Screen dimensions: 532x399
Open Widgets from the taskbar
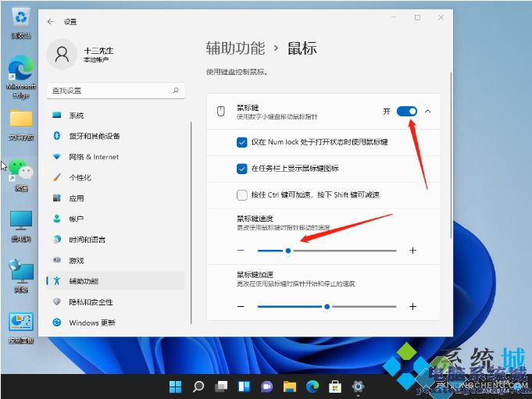pyautogui.click(x=244, y=387)
